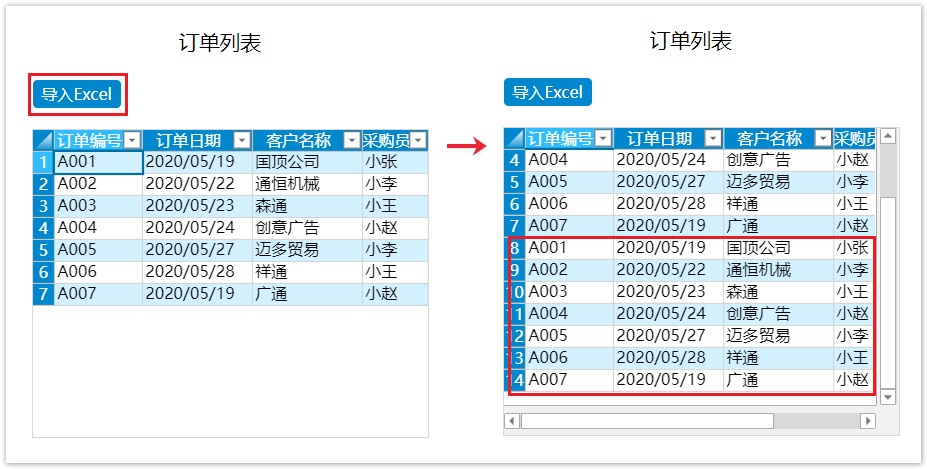
Task: Select row header 8 in the right table
Action: pyautogui.click(x=514, y=248)
